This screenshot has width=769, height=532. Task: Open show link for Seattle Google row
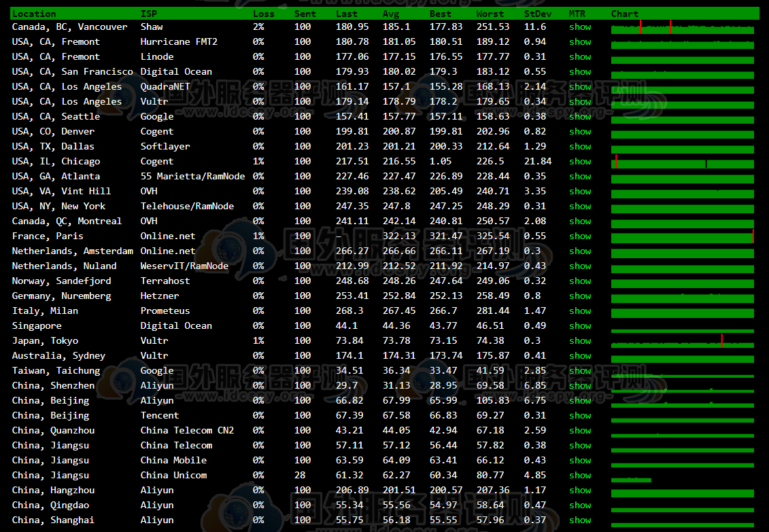[x=580, y=117]
